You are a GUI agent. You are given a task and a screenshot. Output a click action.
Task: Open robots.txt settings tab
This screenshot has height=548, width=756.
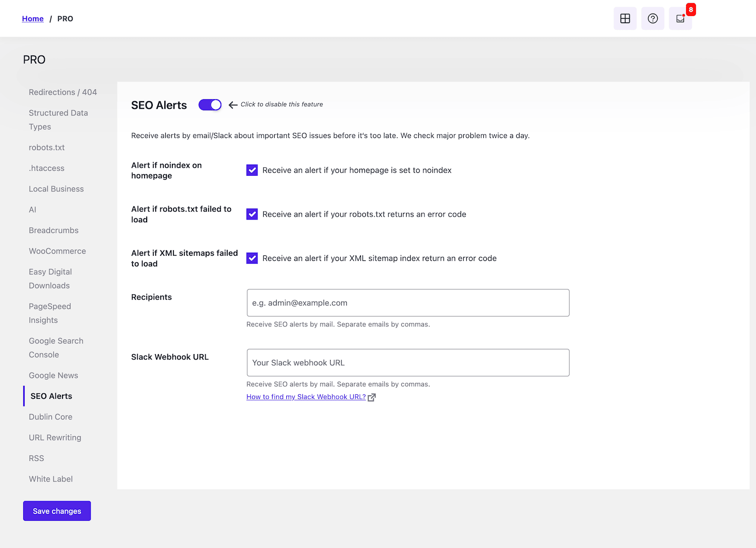click(x=47, y=148)
